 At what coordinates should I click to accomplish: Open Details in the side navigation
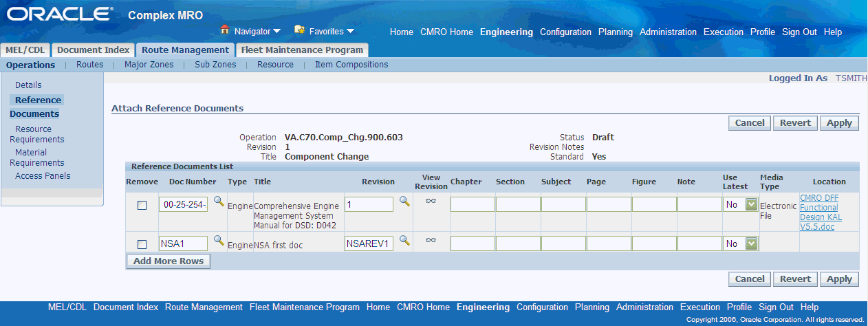tap(28, 85)
